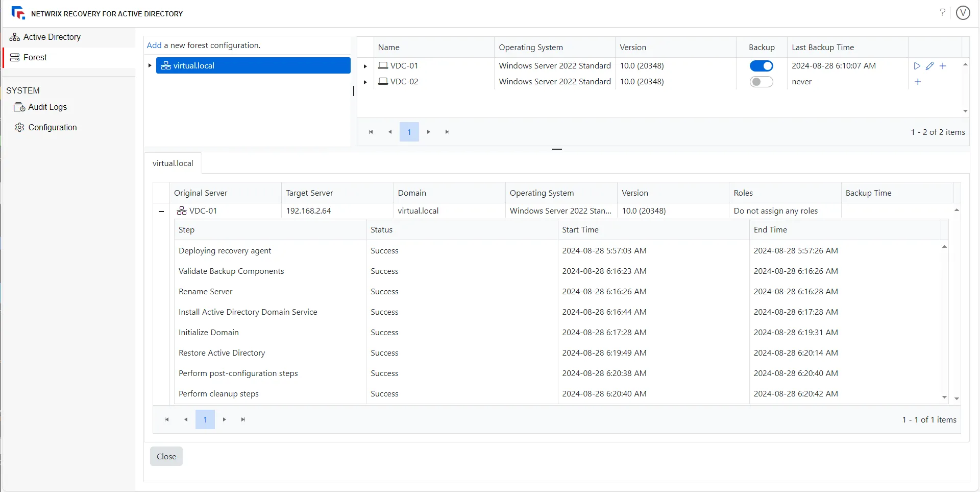Go to first page in top grid
This screenshot has width=980, height=492.
[371, 132]
